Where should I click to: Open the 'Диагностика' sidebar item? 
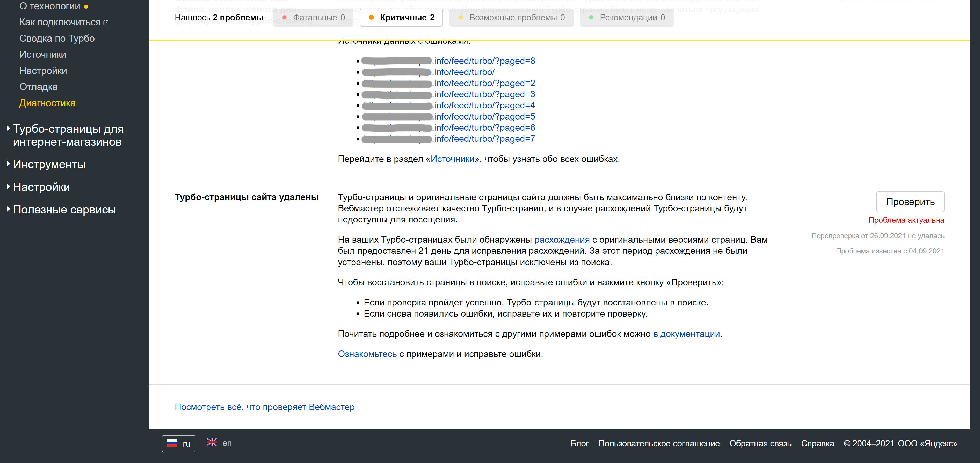[x=48, y=103]
